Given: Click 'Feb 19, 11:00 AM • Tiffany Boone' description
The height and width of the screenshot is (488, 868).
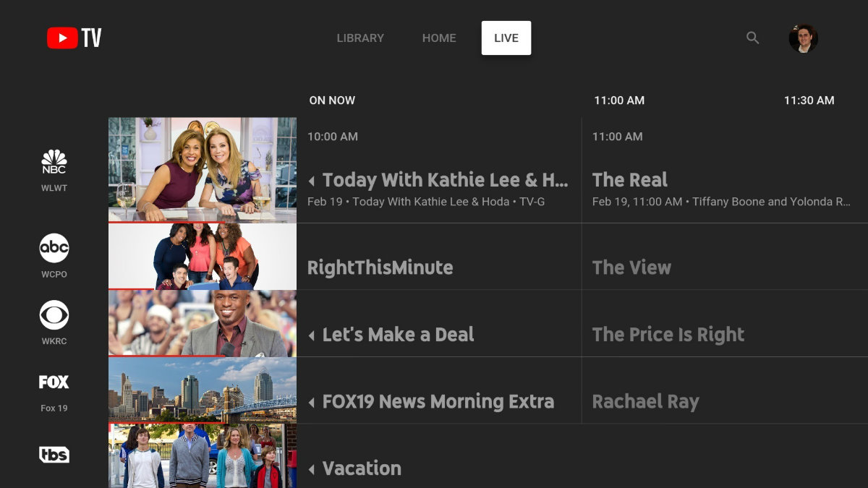Looking at the screenshot, I should 721,202.
